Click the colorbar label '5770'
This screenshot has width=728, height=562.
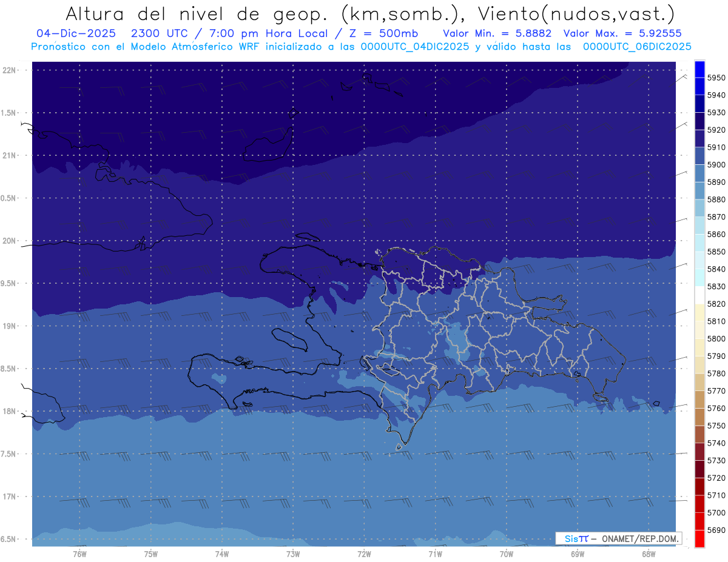[716, 391]
